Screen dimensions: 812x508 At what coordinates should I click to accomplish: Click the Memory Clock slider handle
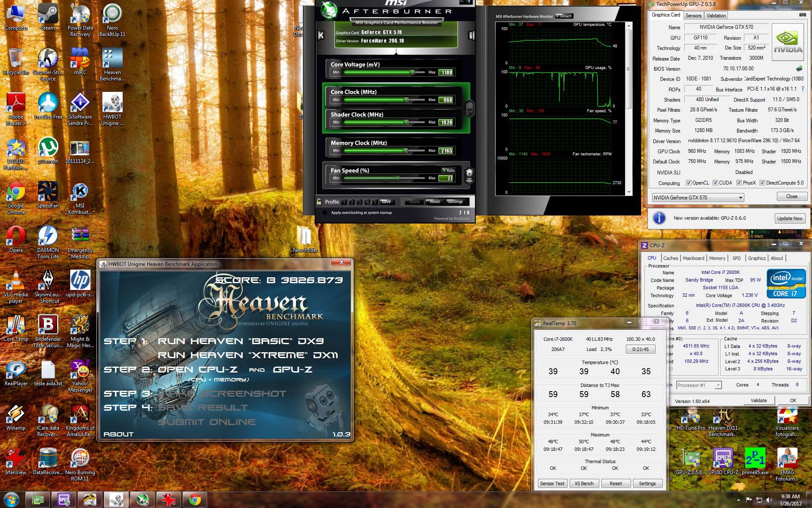(x=405, y=151)
